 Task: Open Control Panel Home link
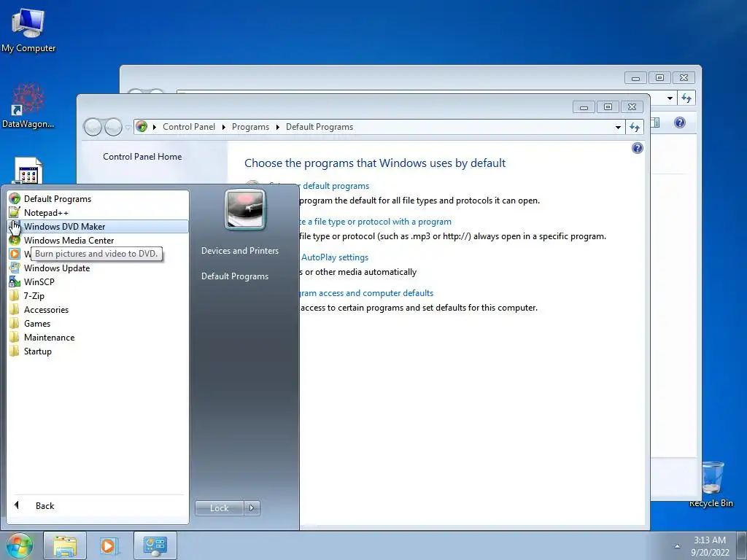(142, 157)
